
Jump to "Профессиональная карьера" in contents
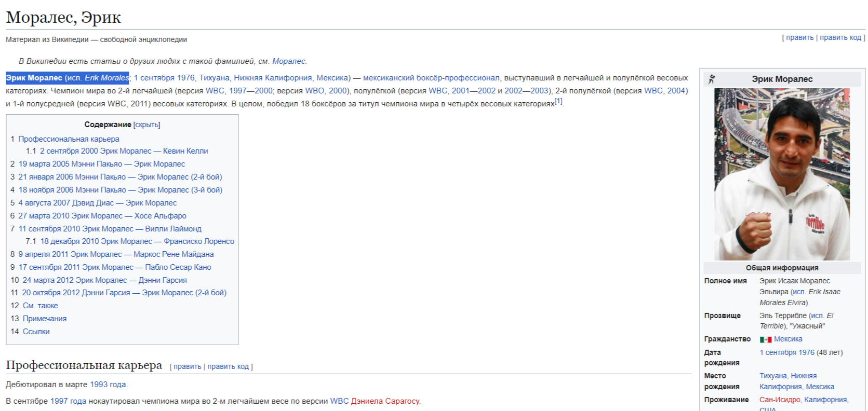(x=69, y=139)
